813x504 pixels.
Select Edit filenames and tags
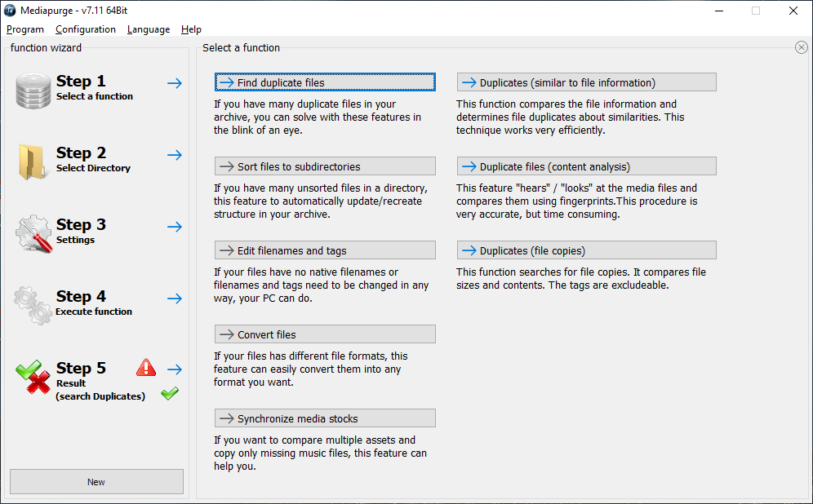pos(325,250)
